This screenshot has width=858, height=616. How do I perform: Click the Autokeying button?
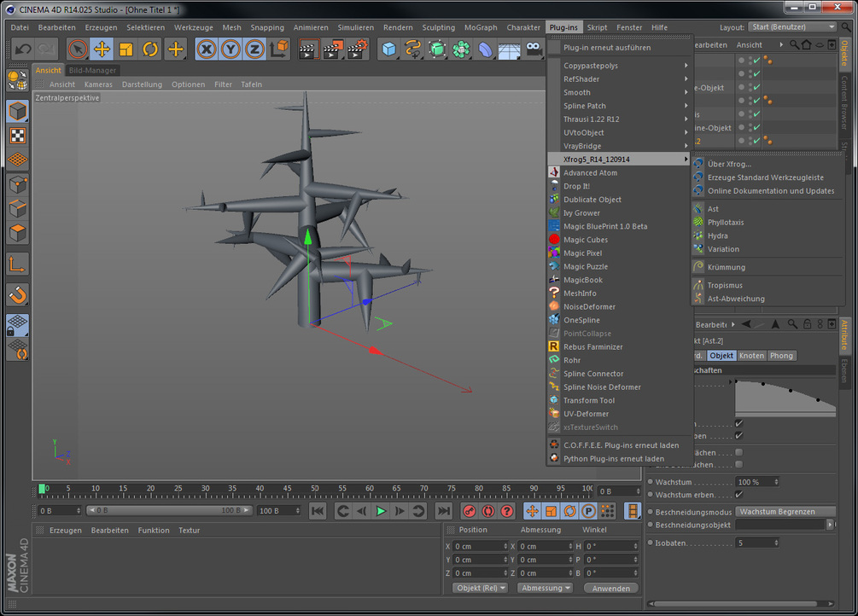[x=488, y=511]
